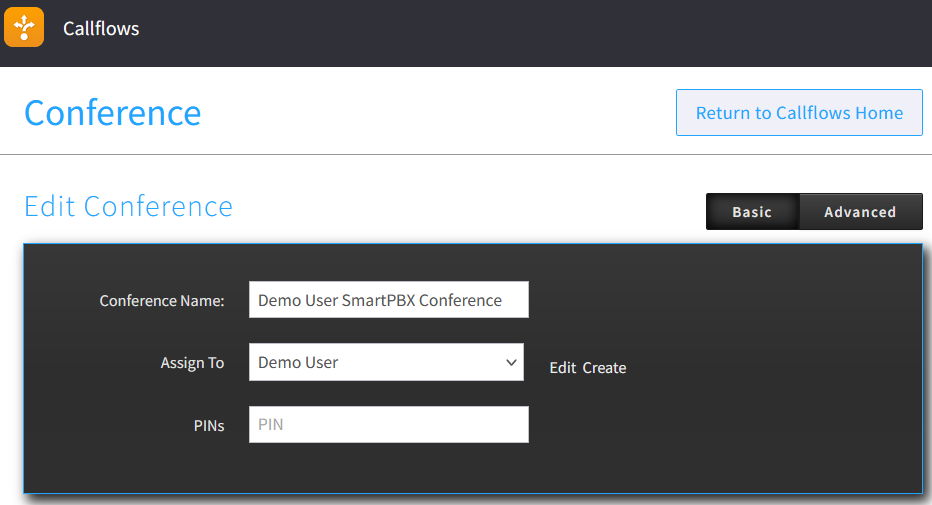Click the orange Callflows app icon
The height and width of the screenshot is (505, 932).
pyautogui.click(x=24, y=27)
